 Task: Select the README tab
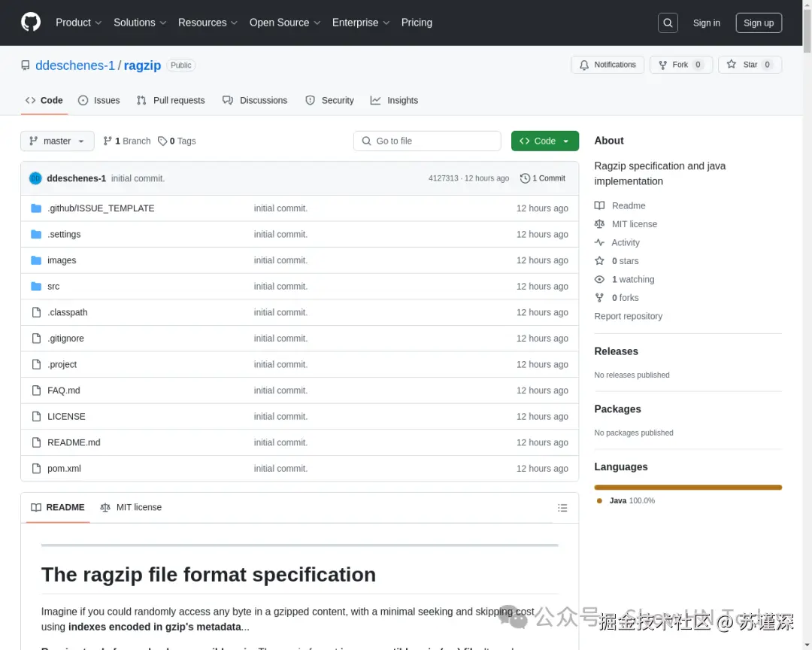click(57, 508)
